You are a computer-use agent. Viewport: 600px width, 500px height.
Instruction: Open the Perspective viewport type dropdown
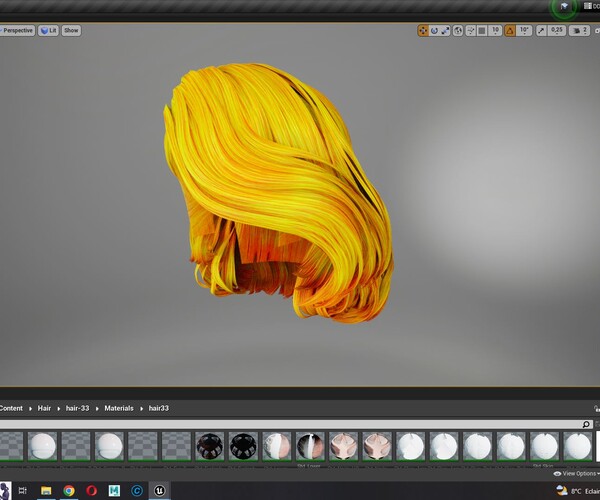click(17, 31)
